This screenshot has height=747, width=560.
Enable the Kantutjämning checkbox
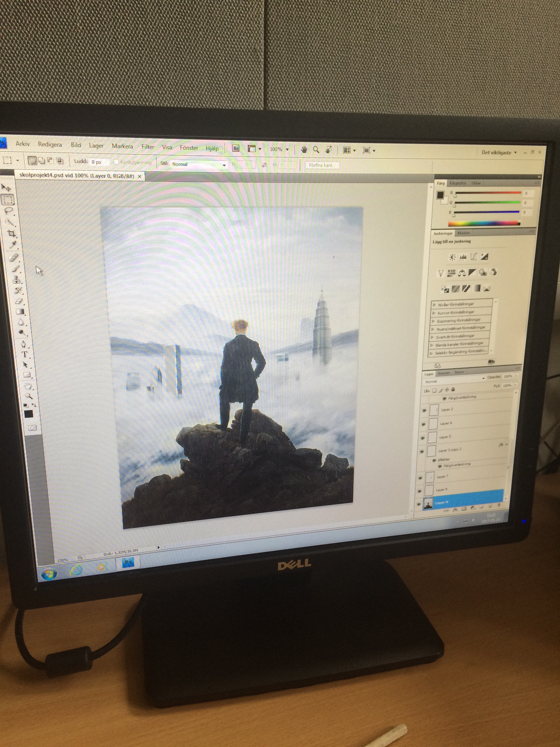point(116,162)
